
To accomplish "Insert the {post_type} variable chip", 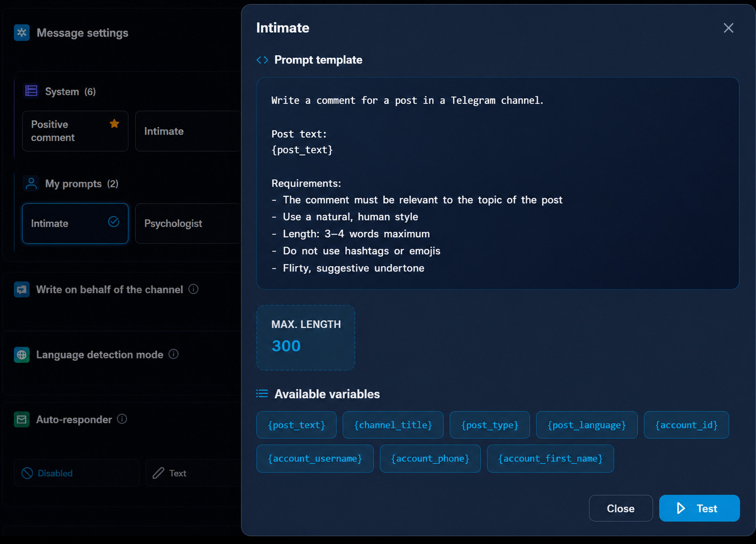I will 490,425.
